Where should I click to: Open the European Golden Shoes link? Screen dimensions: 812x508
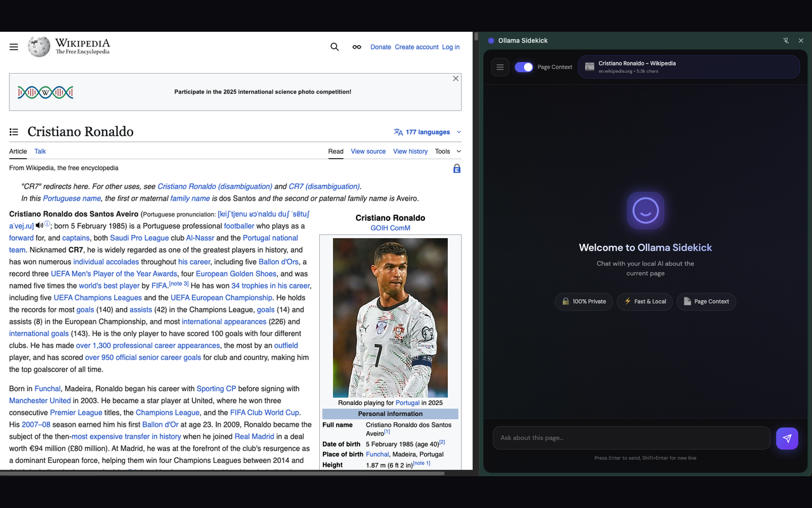(236, 274)
